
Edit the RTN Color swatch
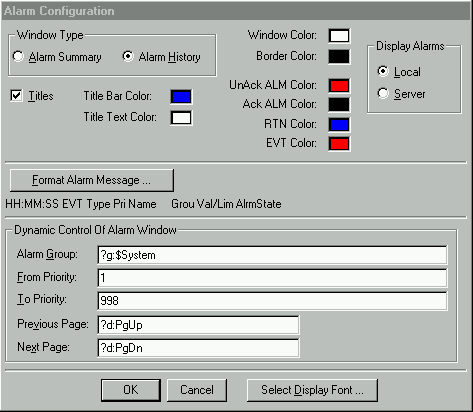point(339,125)
